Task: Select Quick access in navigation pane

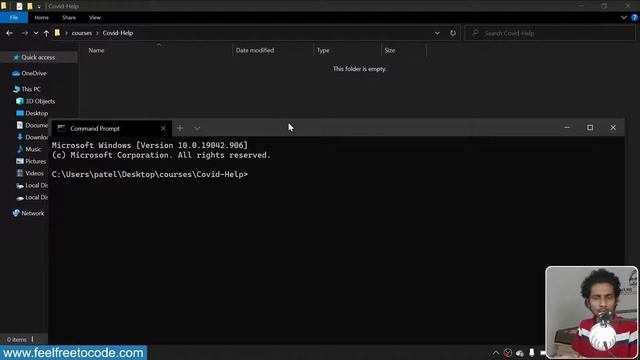Action: 38,57
